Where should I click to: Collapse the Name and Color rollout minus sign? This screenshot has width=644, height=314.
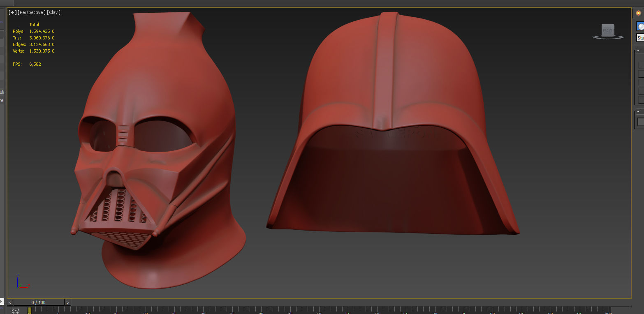[638, 111]
